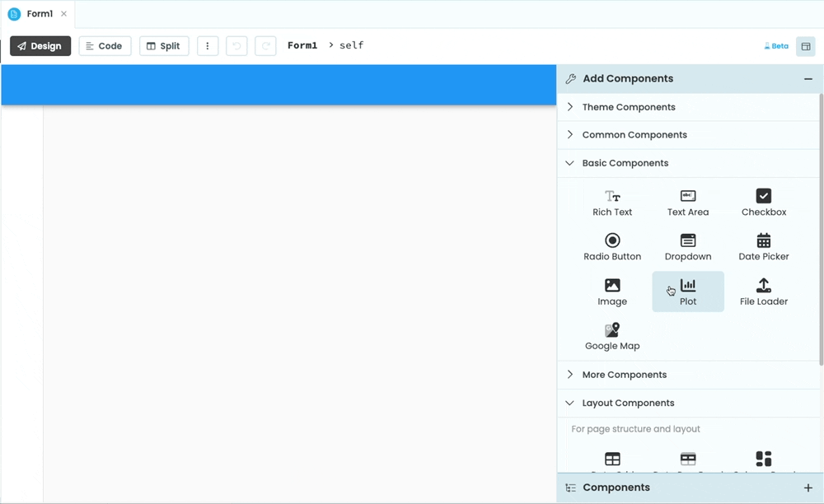This screenshot has width=824, height=504.
Task: Add a Dropdown component to the form
Action: point(688,247)
